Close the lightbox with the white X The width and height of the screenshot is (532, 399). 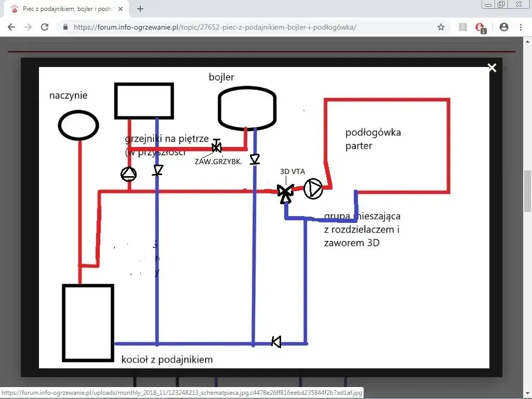492,68
